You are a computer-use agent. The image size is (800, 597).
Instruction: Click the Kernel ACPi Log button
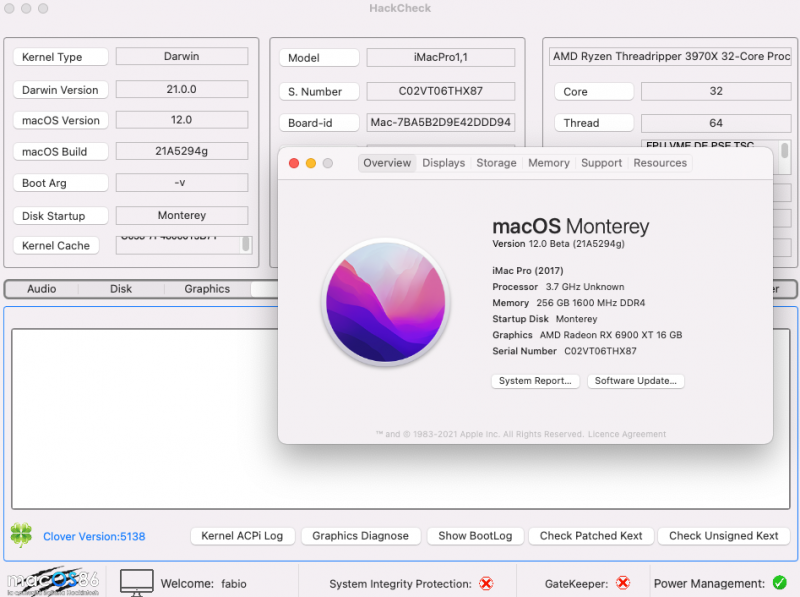click(x=242, y=536)
